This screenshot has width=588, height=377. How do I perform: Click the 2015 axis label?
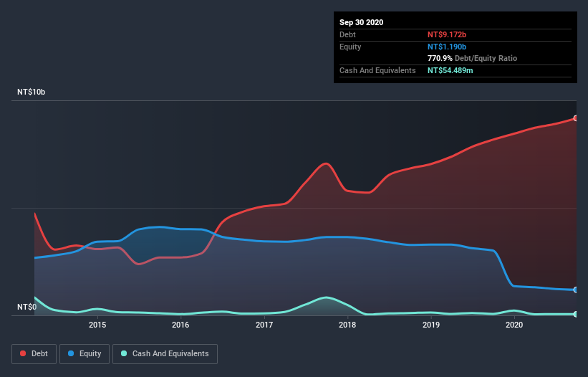pyautogui.click(x=97, y=325)
